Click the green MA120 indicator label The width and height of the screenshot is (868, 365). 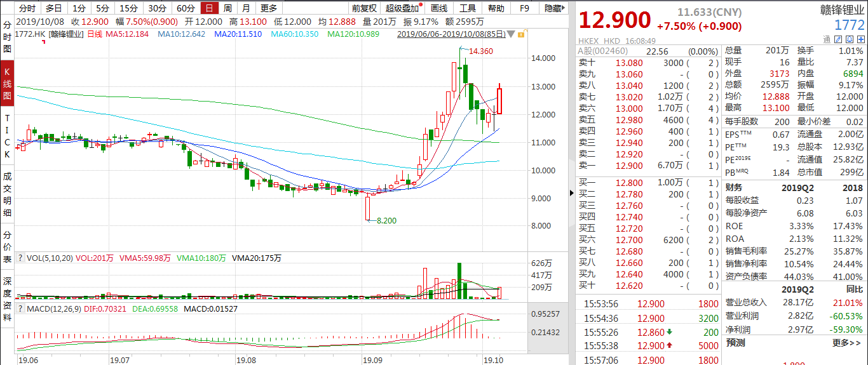(x=353, y=34)
